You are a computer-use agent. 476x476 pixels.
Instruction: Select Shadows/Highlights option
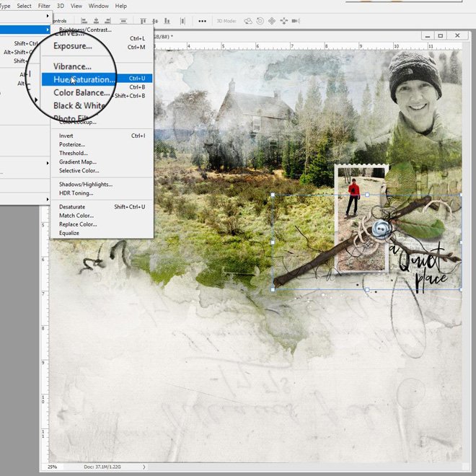(85, 184)
